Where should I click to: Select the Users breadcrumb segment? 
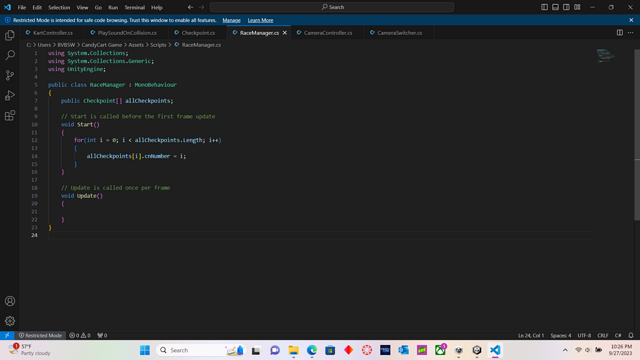pyautogui.click(x=44, y=45)
